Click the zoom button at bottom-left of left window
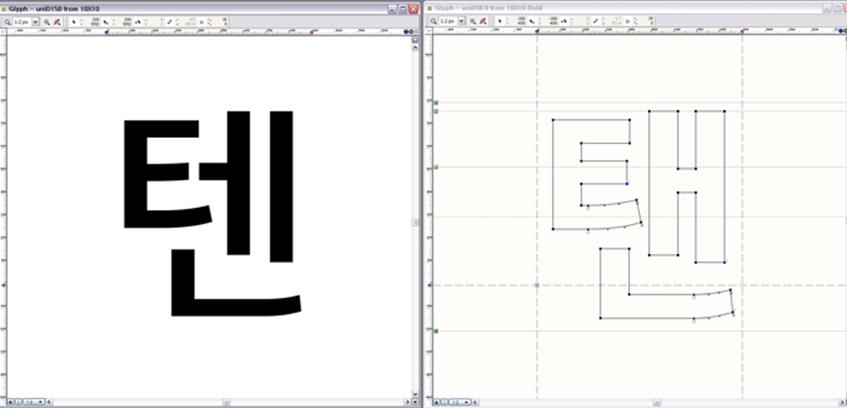Viewport: 847px width, 408px height. 8,402
